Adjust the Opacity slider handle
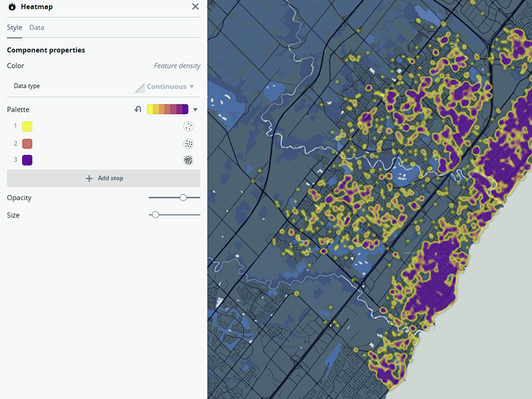Viewport: 532px width, 399px height. coord(184,198)
